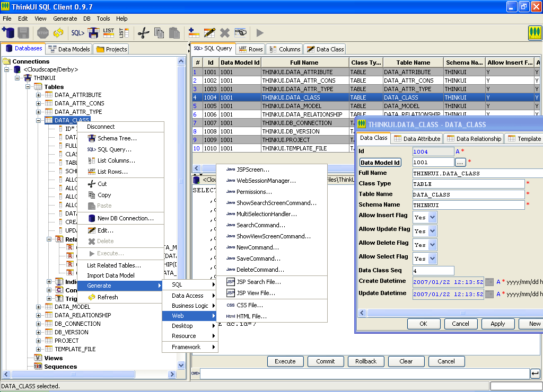Click the pencil Edit icon in the toolbar
This screenshot has height=392, width=543.
[x=209, y=33]
